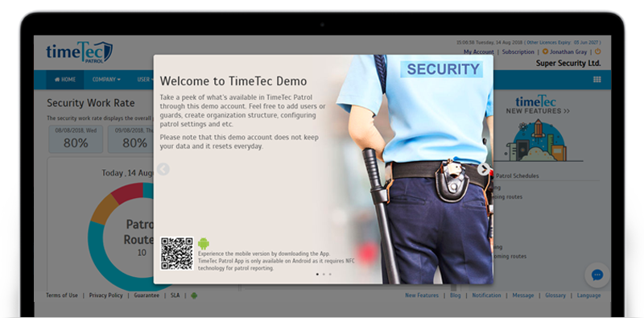The image size is (644, 318).
Task: Click the power logout icon
Action: pos(597,52)
